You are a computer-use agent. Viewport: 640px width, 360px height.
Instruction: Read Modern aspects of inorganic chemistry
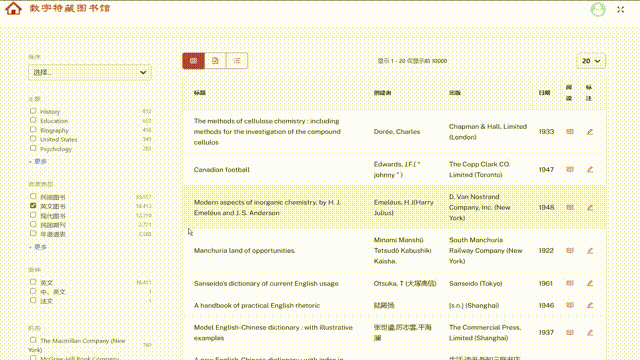(570, 207)
